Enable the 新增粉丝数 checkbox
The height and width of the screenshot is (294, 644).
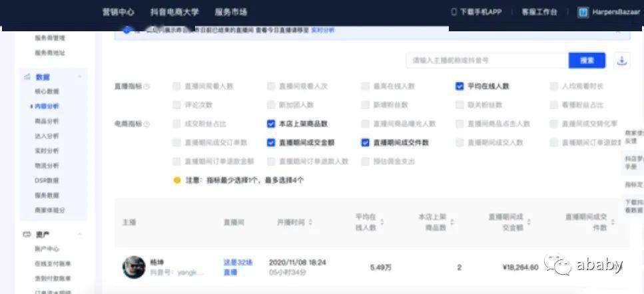coord(365,105)
